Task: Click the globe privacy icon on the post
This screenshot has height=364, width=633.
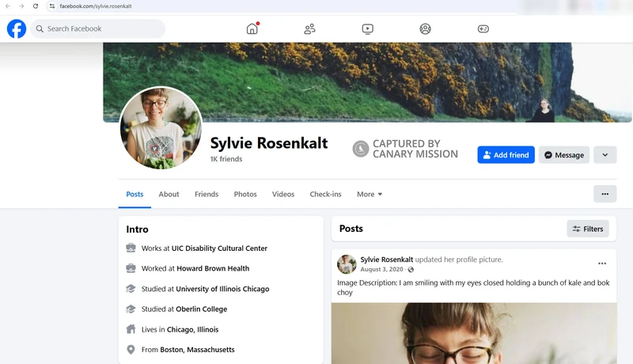Action: (411, 270)
